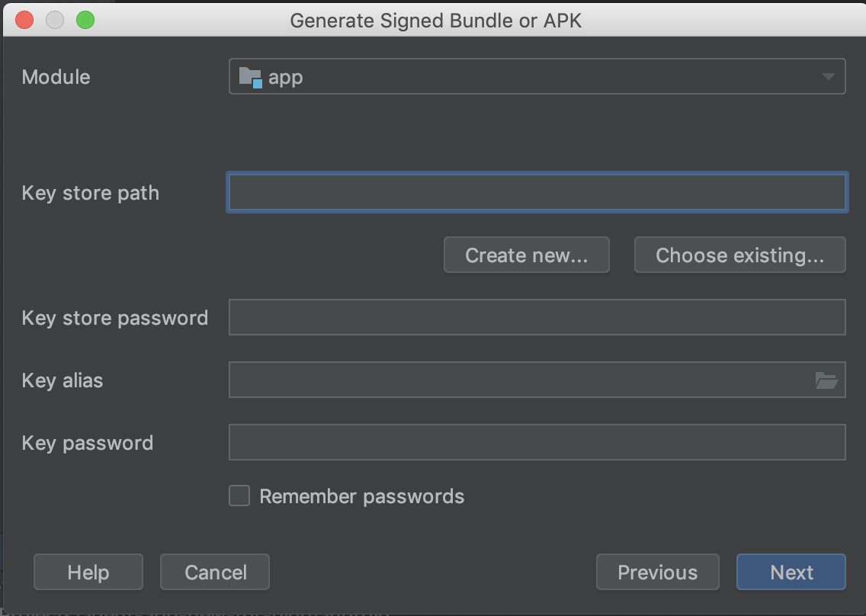Viewport: 866px width, 616px height.
Task: Click the yellow minimize window button
Action: pos(55,20)
